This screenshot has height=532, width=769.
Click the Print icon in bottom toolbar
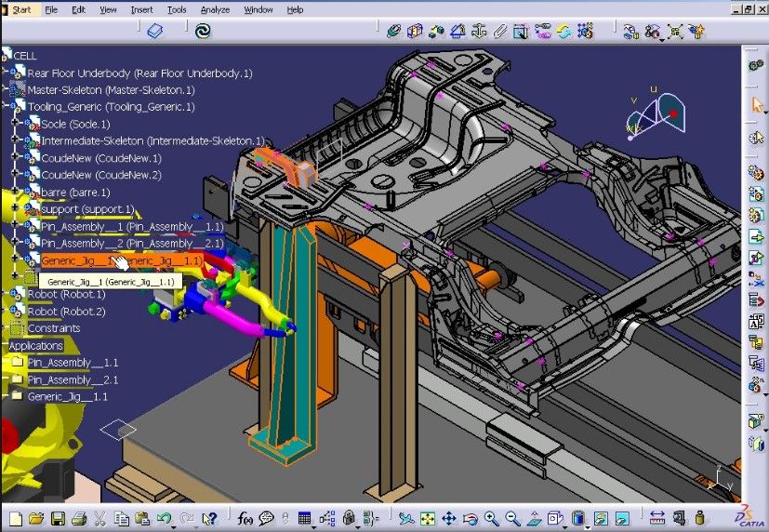[x=79, y=518]
